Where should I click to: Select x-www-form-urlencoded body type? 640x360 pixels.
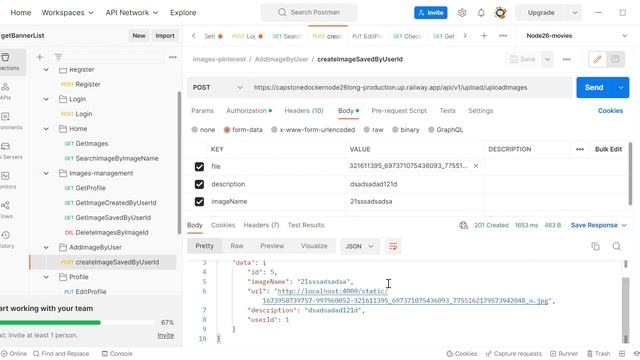click(x=274, y=130)
